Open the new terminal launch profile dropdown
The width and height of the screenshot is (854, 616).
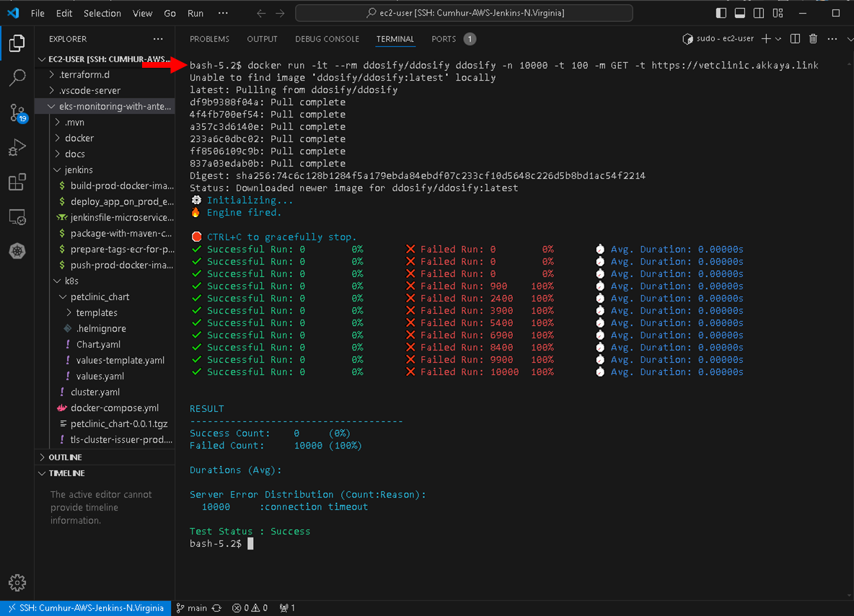coord(778,39)
